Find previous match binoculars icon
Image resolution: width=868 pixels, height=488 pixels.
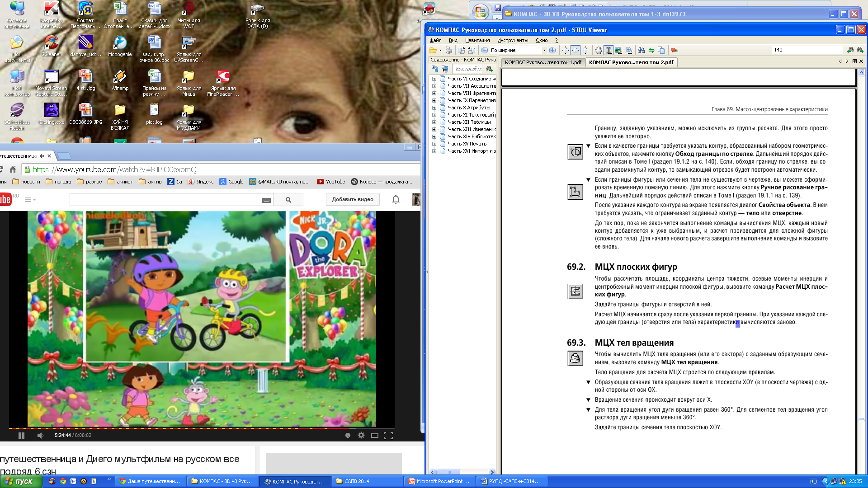(x=850, y=50)
